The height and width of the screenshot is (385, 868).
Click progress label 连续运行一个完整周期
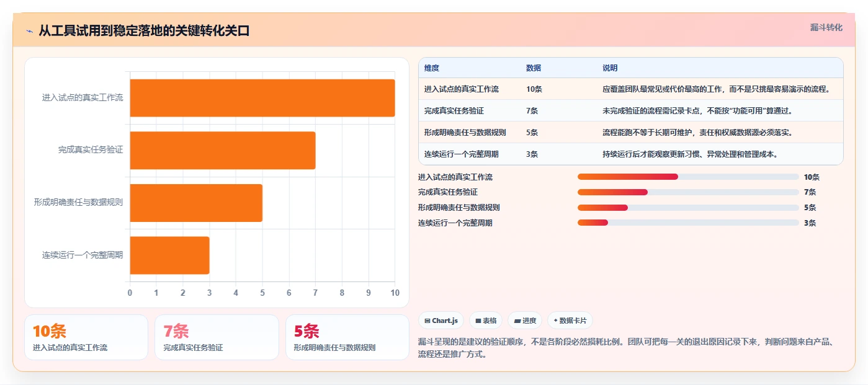(455, 223)
